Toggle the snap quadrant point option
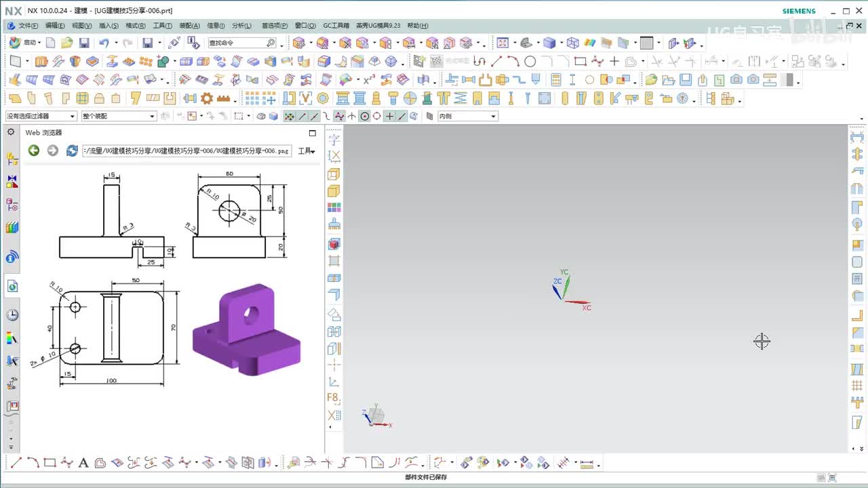This screenshot has width=868, height=488. click(x=377, y=116)
